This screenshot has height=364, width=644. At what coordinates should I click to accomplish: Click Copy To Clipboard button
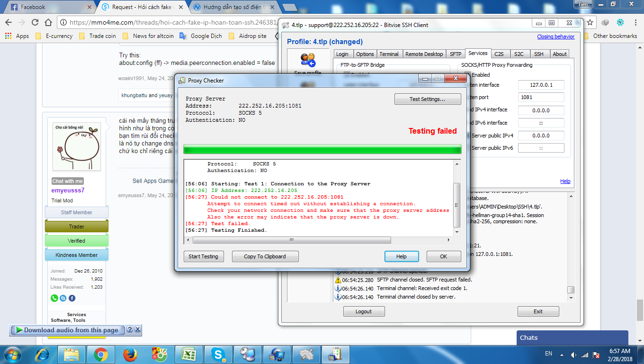click(265, 256)
